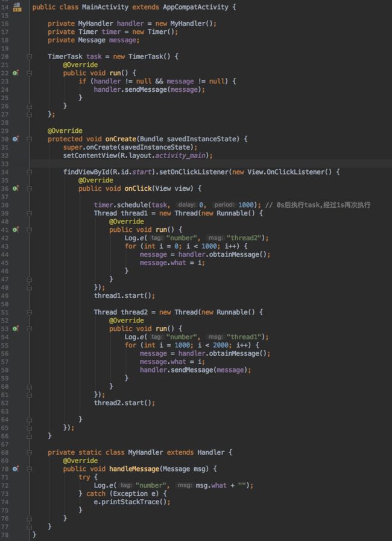The image size is (392, 541).
Task: Click the fold end marker on line 27
Action: (30, 114)
